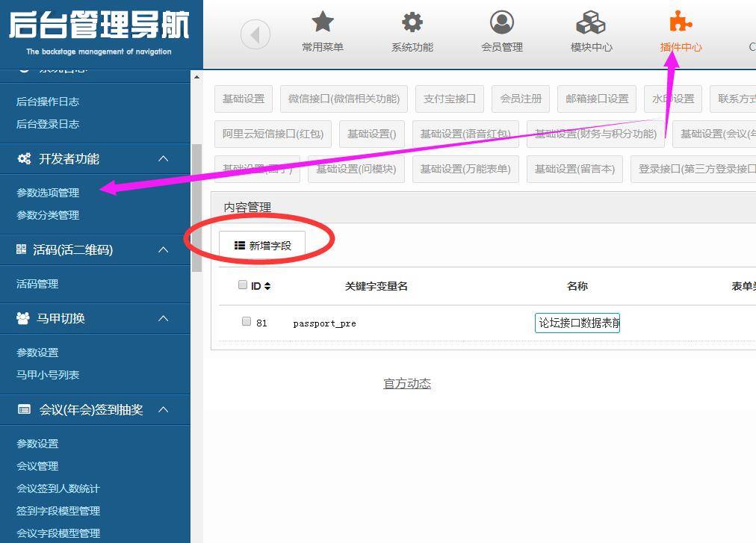Click the passport_pre variable name

(x=324, y=323)
